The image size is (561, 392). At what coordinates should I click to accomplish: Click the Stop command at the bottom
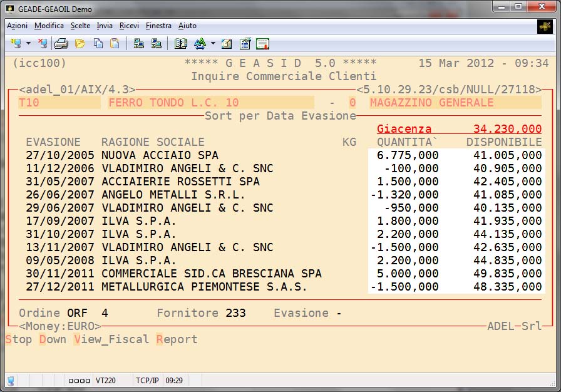coord(19,339)
